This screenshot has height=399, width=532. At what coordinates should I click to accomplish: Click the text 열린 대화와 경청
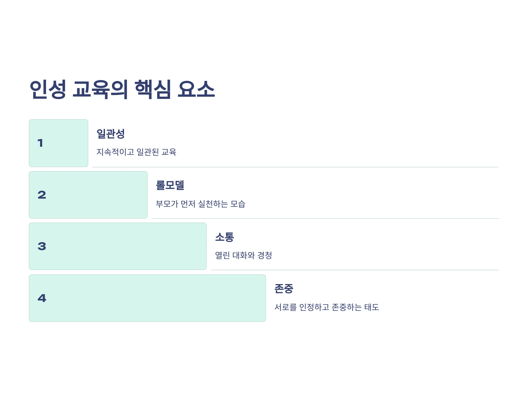pyautogui.click(x=243, y=255)
